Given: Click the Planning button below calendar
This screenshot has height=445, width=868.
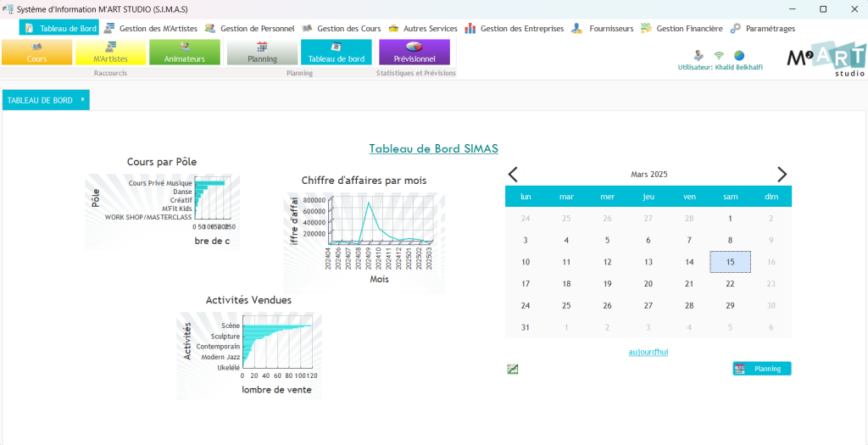Looking at the screenshot, I should click(762, 369).
